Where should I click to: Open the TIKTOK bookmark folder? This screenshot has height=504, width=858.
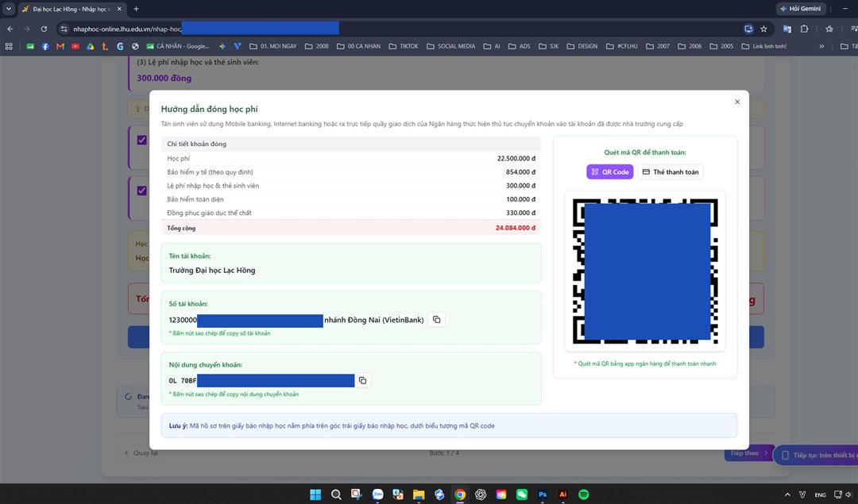tap(404, 47)
